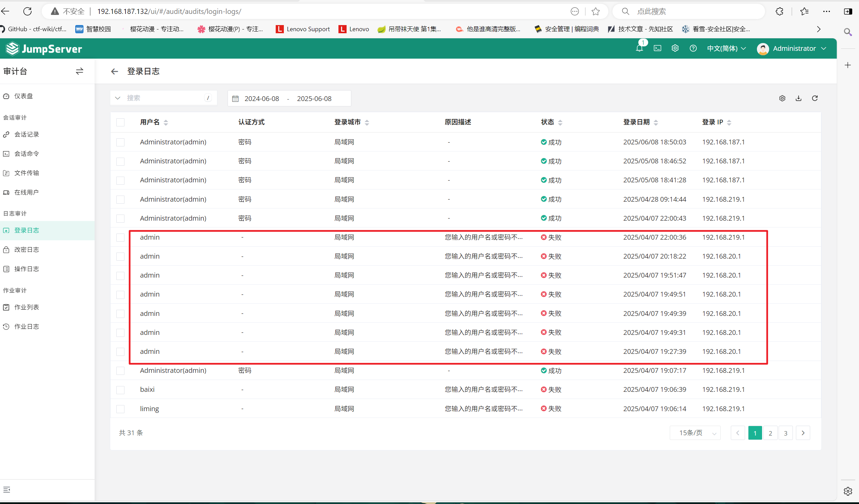Download the login log export icon
The image size is (859, 504).
point(798,99)
